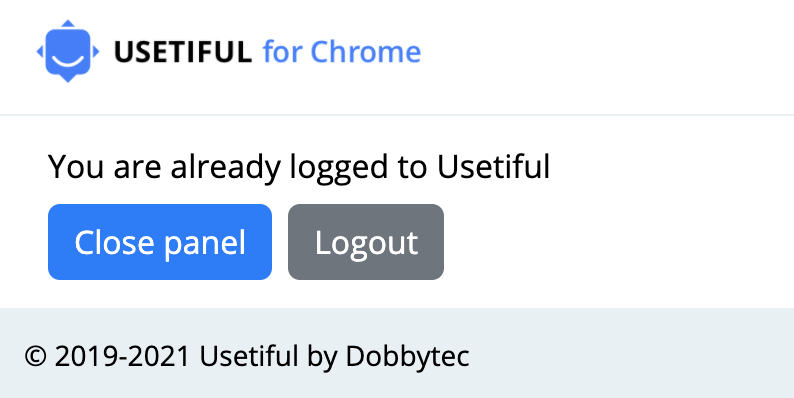
Task: Click the smile curve inside the logo
Action: [68, 62]
